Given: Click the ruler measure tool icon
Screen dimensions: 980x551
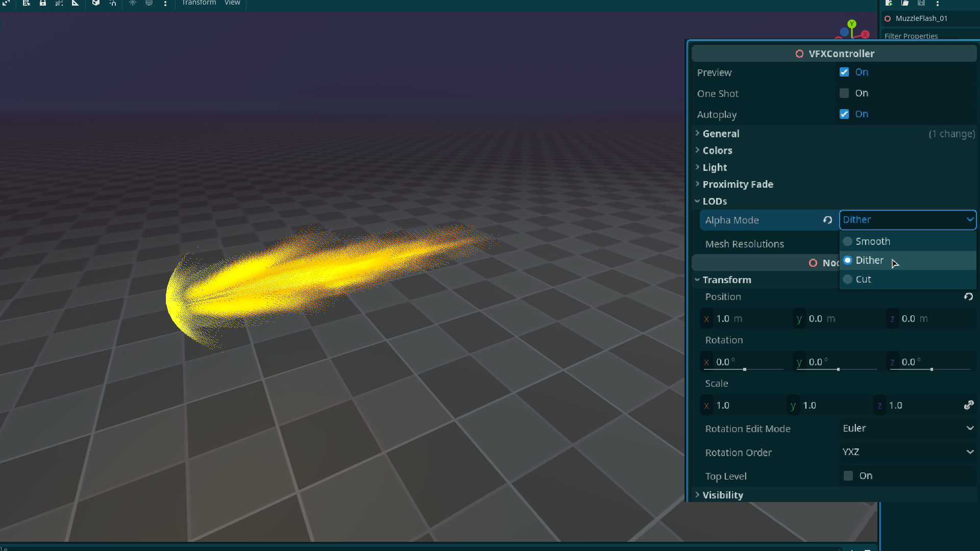Looking at the screenshot, I should tap(76, 3).
